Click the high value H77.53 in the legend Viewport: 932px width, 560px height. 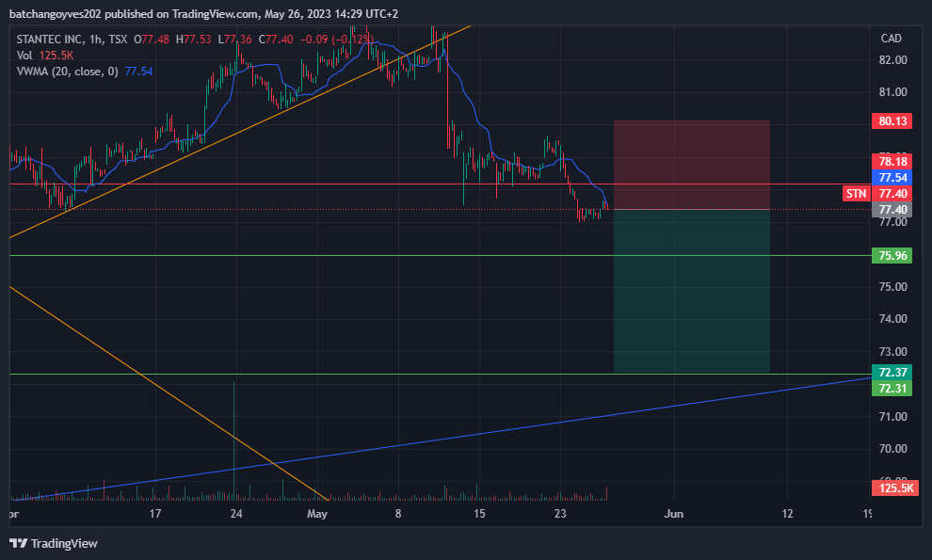[193, 40]
